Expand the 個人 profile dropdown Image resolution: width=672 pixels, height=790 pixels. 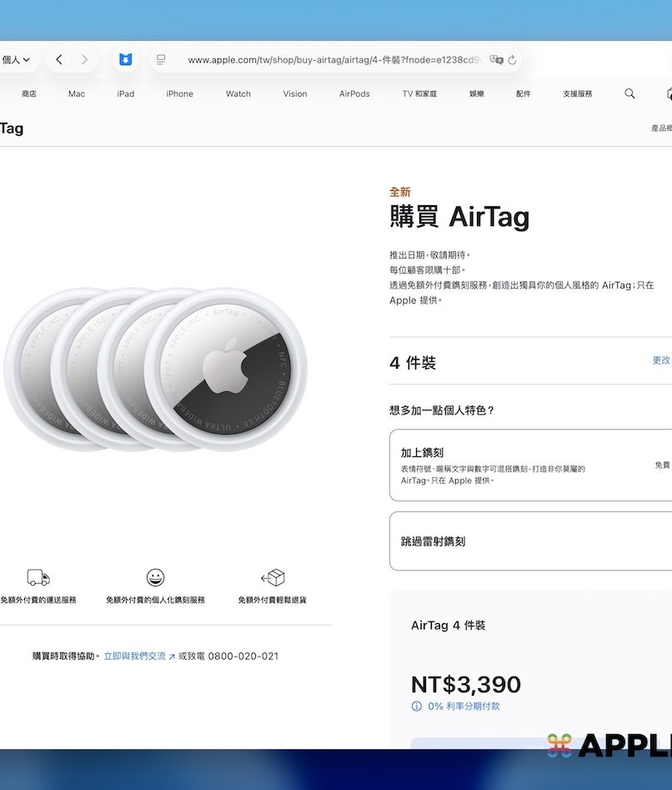tap(16, 60)
